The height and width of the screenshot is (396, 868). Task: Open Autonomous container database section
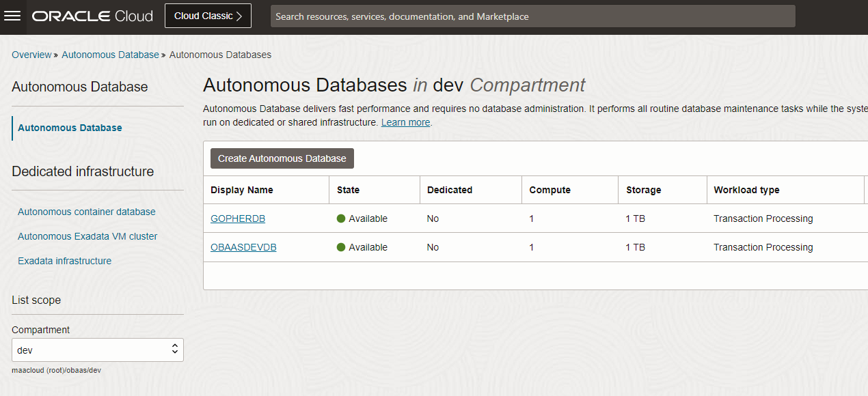point(86,212)
